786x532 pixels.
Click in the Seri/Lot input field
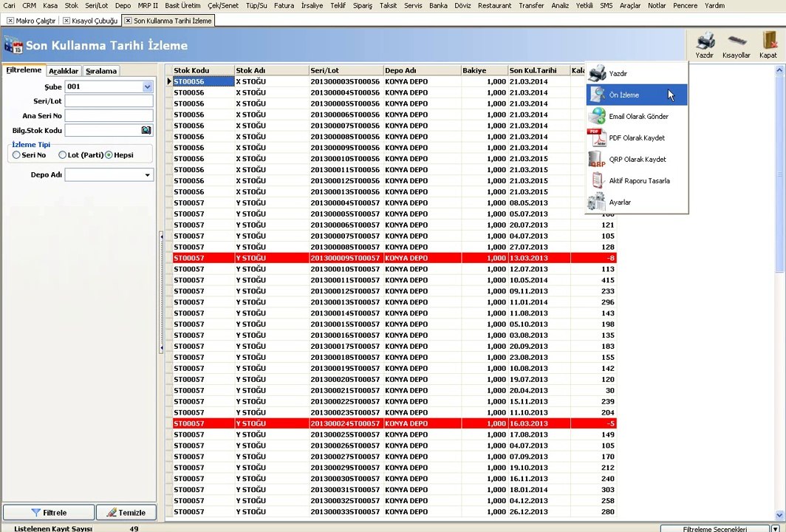click(x=109, y=101)
